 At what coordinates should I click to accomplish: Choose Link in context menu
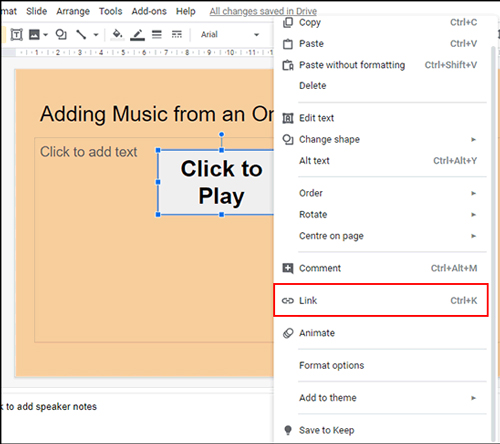click(x=380, y=300)
